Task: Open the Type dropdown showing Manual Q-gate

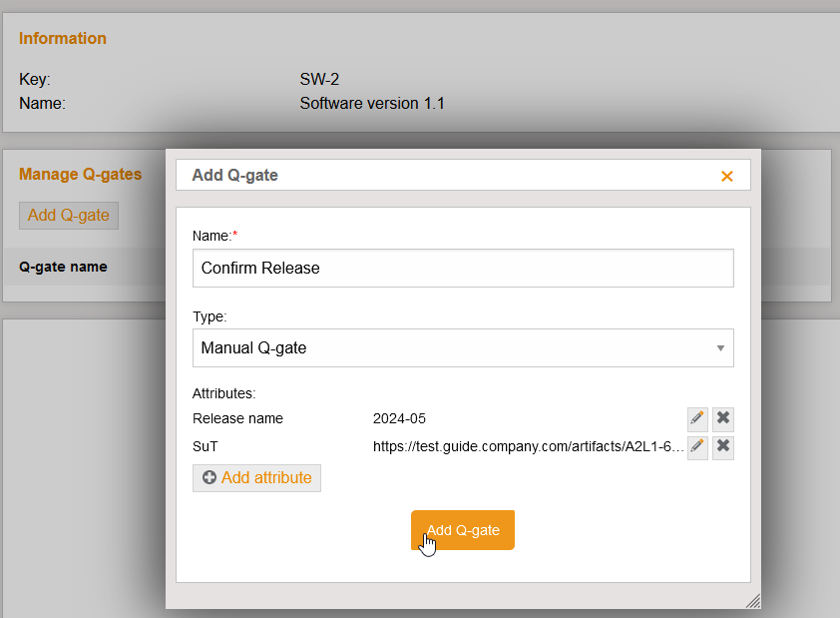Action: (x=462, y=347)
